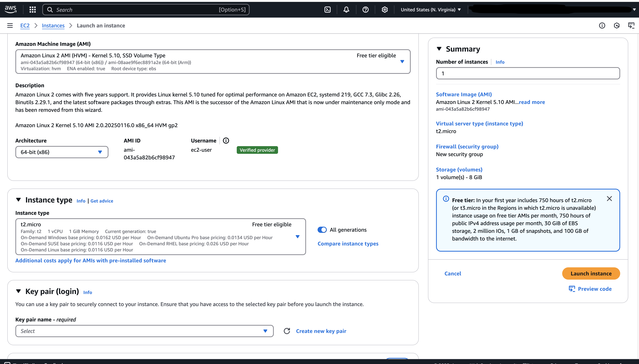The width and height of the screenshot is (639, 364).
Task: Open the Key pair name Select dropdown
Action: click(x=144, y=331)
